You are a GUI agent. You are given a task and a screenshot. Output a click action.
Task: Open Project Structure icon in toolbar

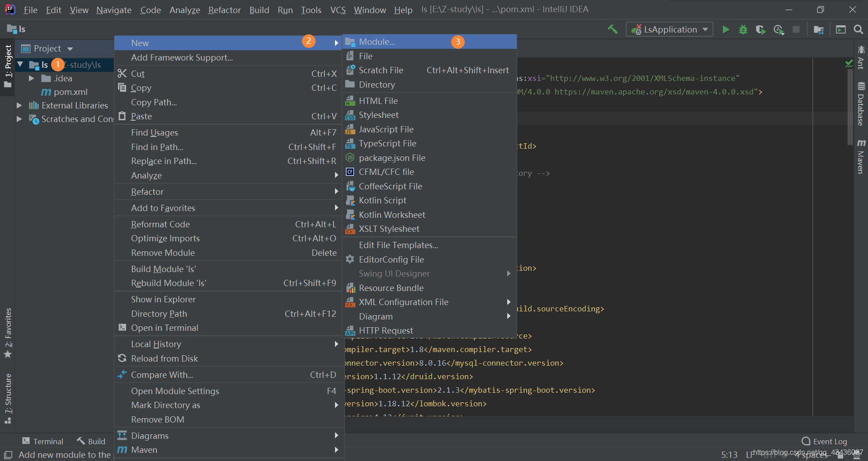coord(818,29)
